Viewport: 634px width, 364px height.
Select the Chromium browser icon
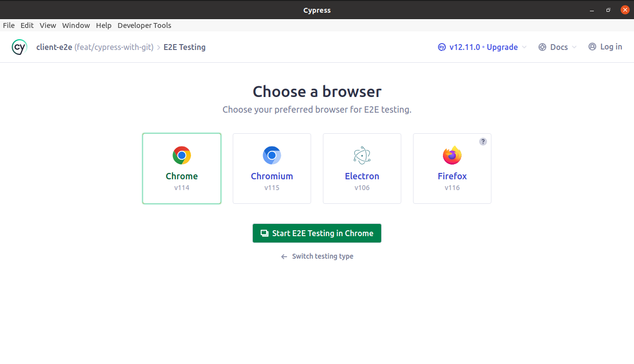coord(272,155)
